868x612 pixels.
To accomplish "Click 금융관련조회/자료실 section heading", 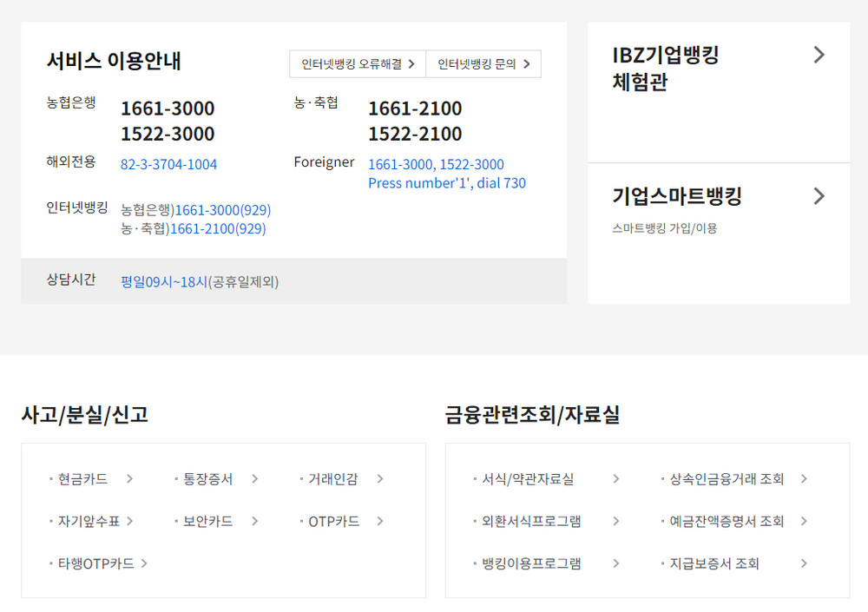I will (533, 414).
